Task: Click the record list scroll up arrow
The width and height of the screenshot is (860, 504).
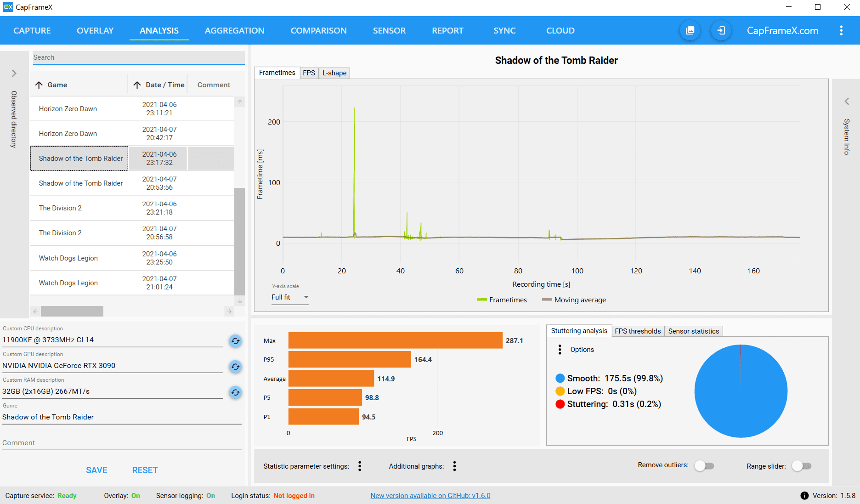Action: pos(240,102)
